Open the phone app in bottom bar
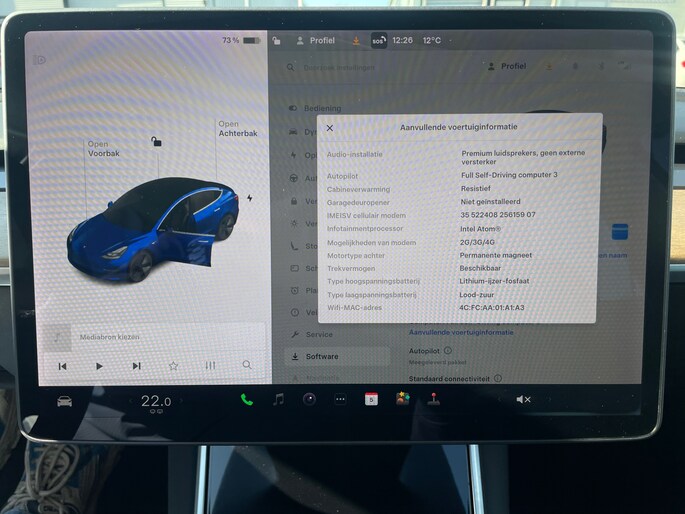Image resolution: width=685 pixels, height=514 pixels. tap(247, 399)
